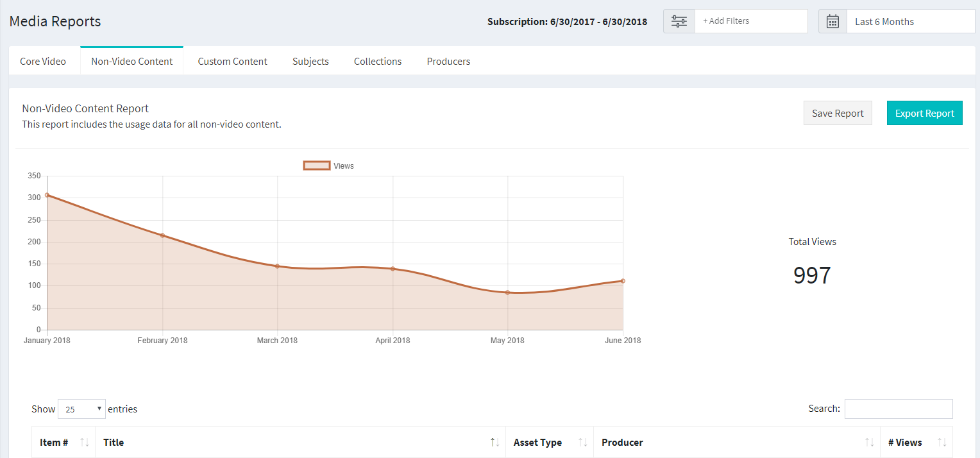980x458 pixels.
Task: Click sort arrows in Producer column
Action: [870, 442]
